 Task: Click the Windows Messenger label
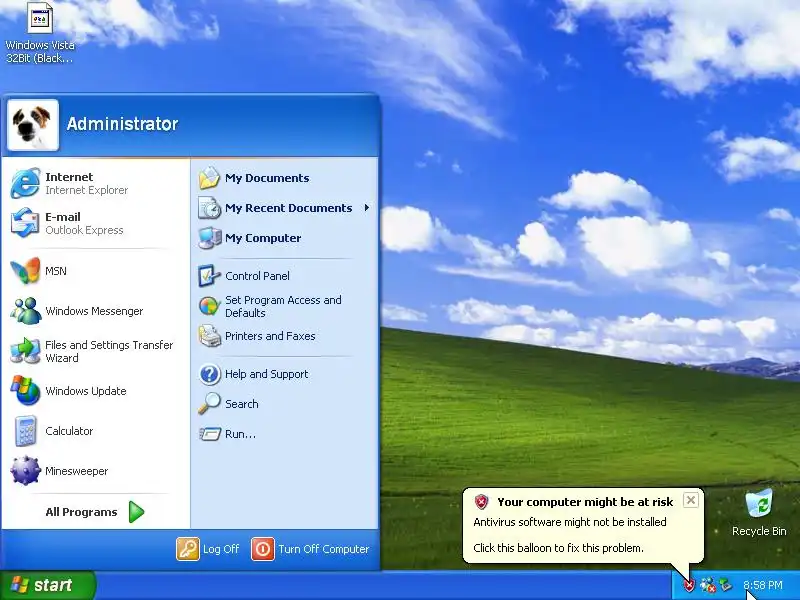pyautogui.click(x=94, y=311)
